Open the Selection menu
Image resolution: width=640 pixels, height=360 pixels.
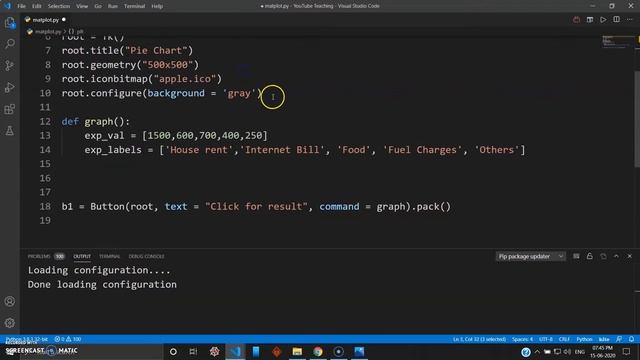[x=59, y=6]
